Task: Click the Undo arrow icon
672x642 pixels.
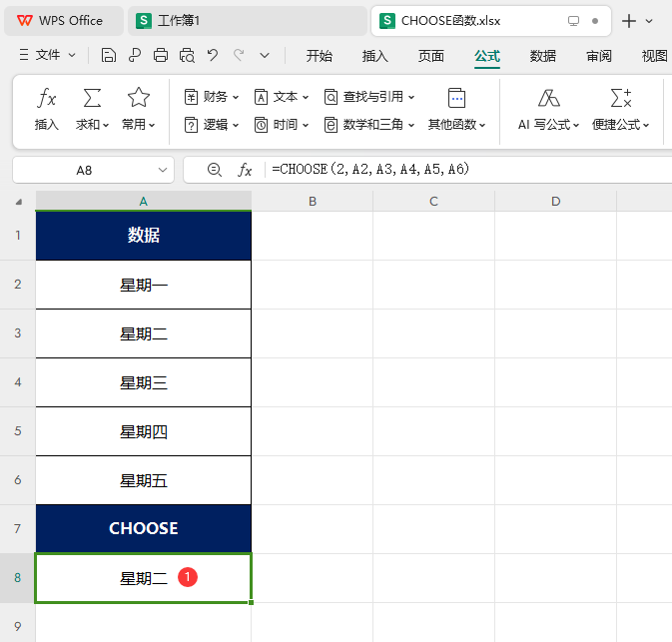Action: 213,55
